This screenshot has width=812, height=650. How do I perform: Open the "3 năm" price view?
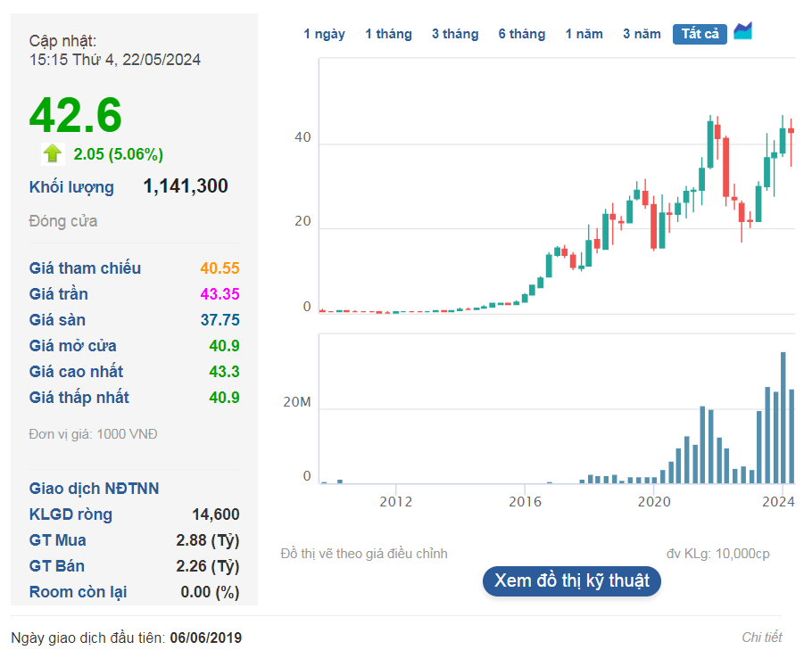tap(641, 33)
